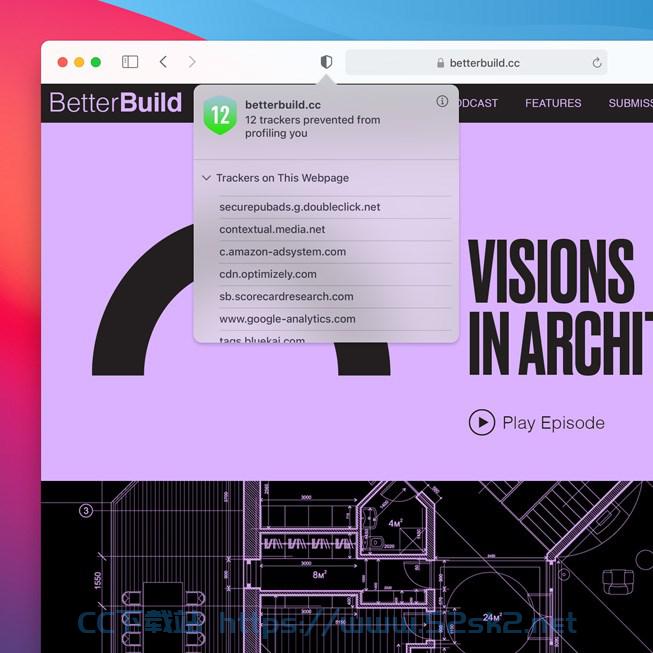Click the betterbuild.cc address field
This screenshot has height=653, width=653.
(x=476, y=62)
